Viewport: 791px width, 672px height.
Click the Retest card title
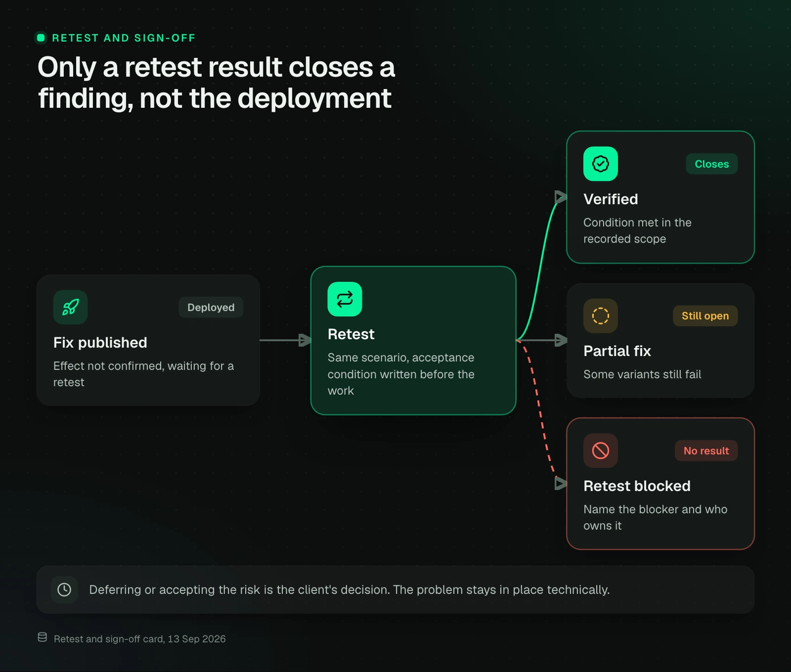coord(351,334)
